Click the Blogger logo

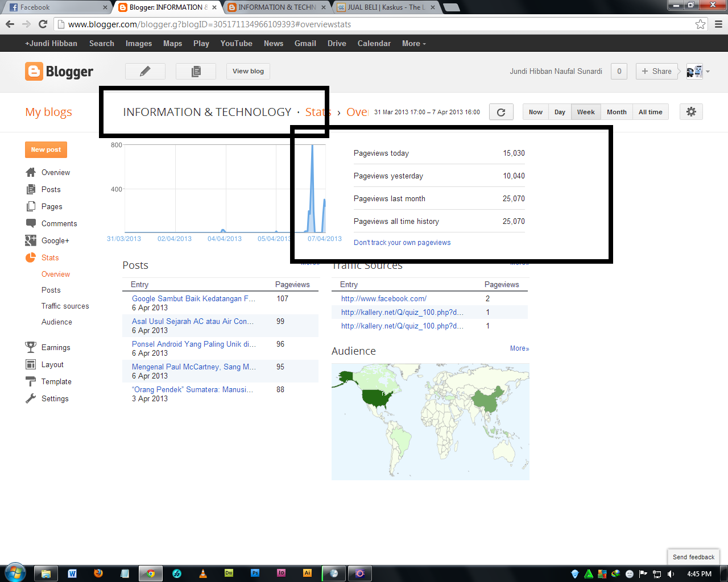coord(59,72)
